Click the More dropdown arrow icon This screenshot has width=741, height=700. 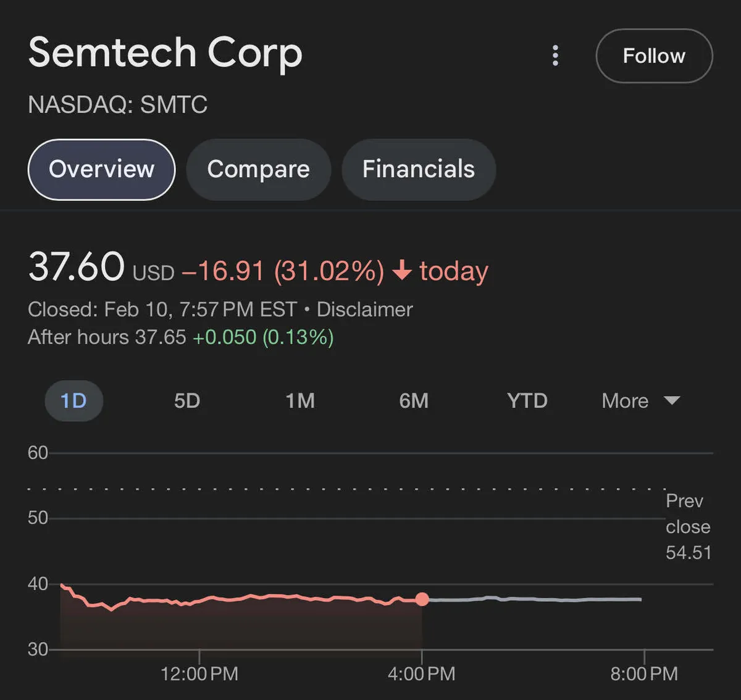click(x=672, y=401)
